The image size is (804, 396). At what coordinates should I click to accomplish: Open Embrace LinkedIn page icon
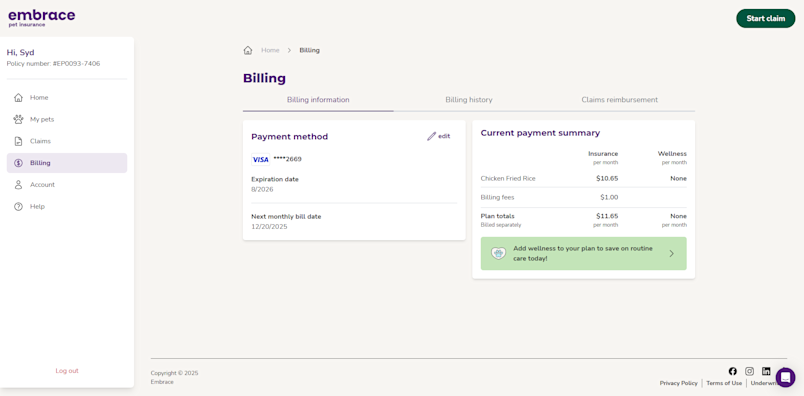[x=766, y=371]
